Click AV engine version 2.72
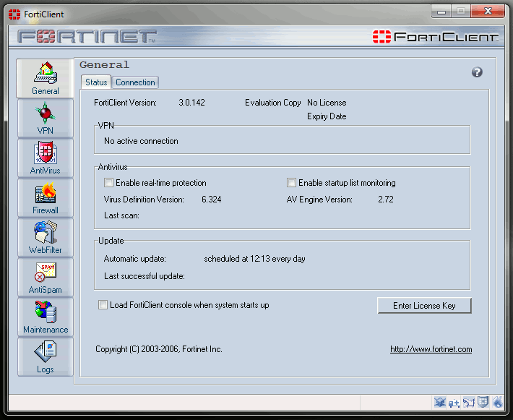513x420 pixels. tap(386, 200)
